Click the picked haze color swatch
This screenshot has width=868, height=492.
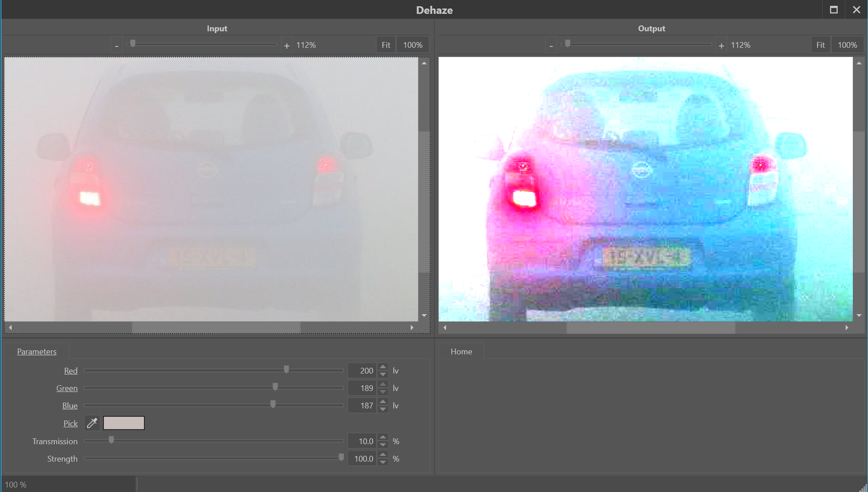124,423
